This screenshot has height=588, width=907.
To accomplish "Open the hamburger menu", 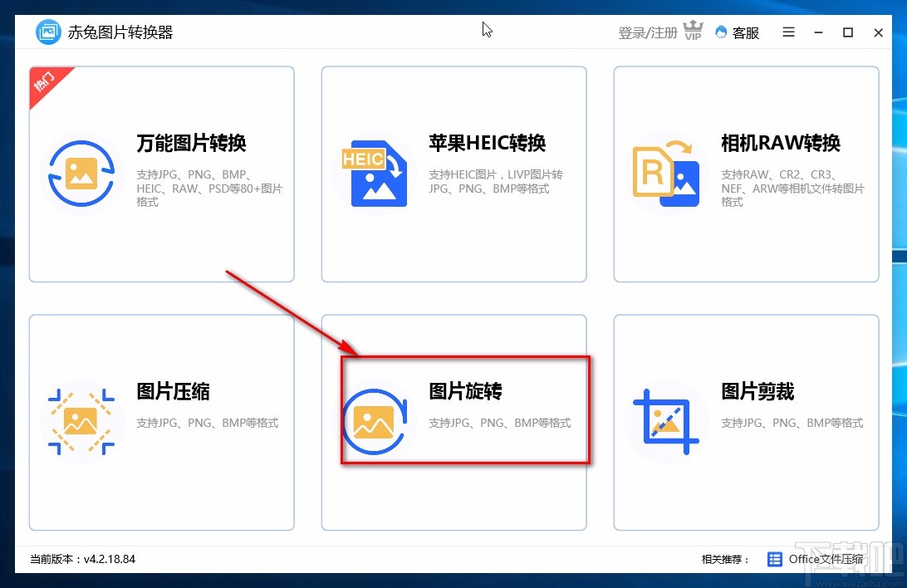I will coord(787,32).
